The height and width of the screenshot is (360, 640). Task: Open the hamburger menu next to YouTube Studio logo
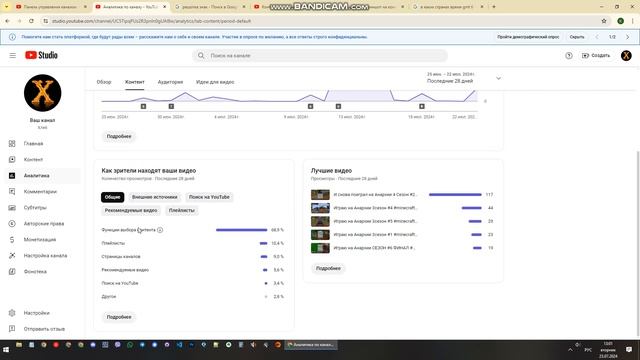tap(13, 55)
